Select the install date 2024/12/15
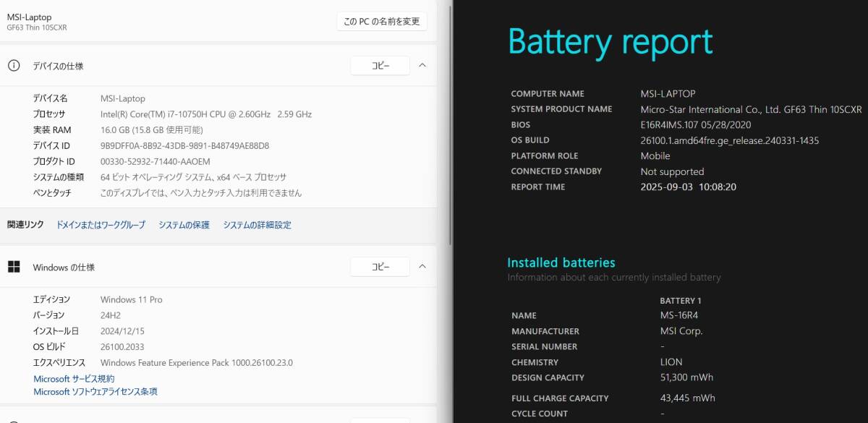Viewport: 868px width, 423px height. 122,331
